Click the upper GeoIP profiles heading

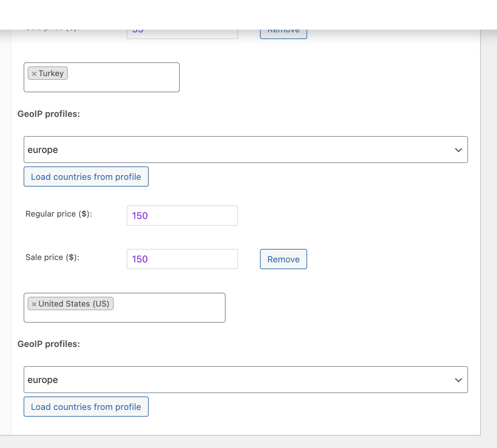pyautogui.click(x=49, y=114)
